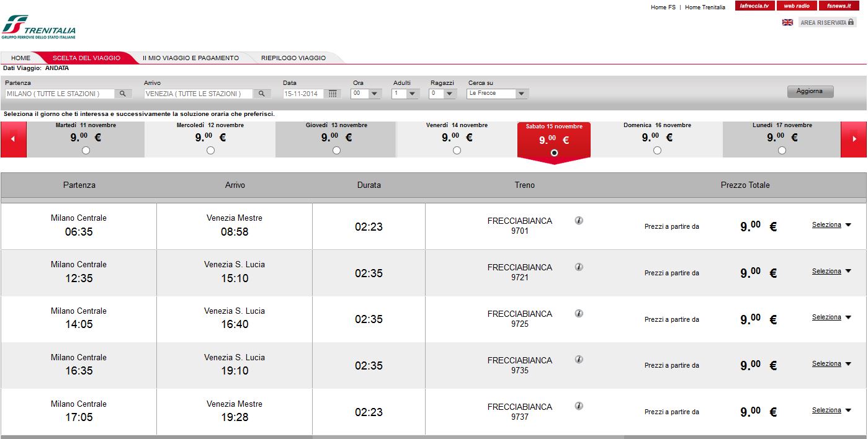
Task: Click the Aggiorna button
Action: pyautogui.click(x=810, y=91)
